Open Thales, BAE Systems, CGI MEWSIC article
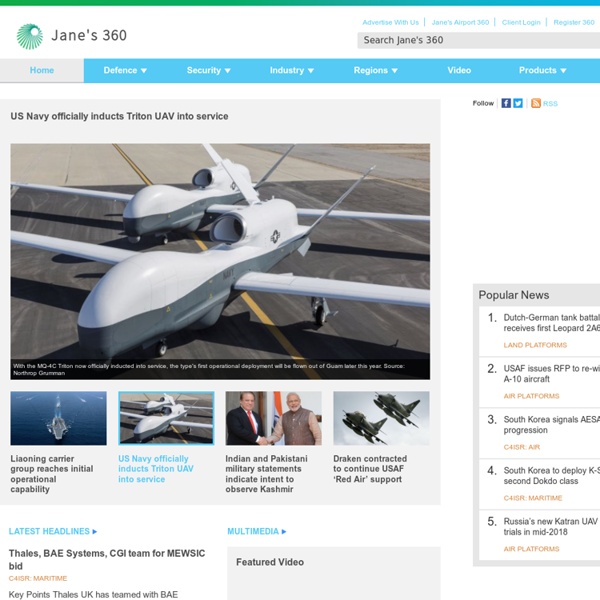This screenshot has width=600, height=600. [107, 559]
